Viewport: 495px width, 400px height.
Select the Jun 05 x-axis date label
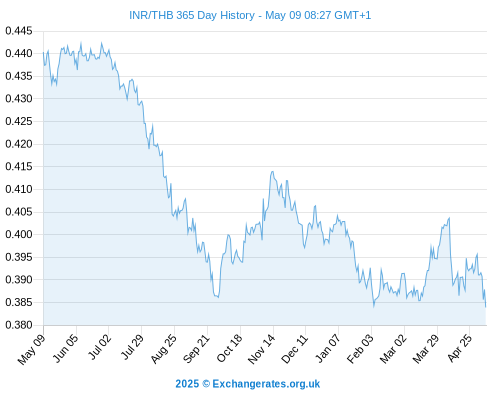coord(66,348)
